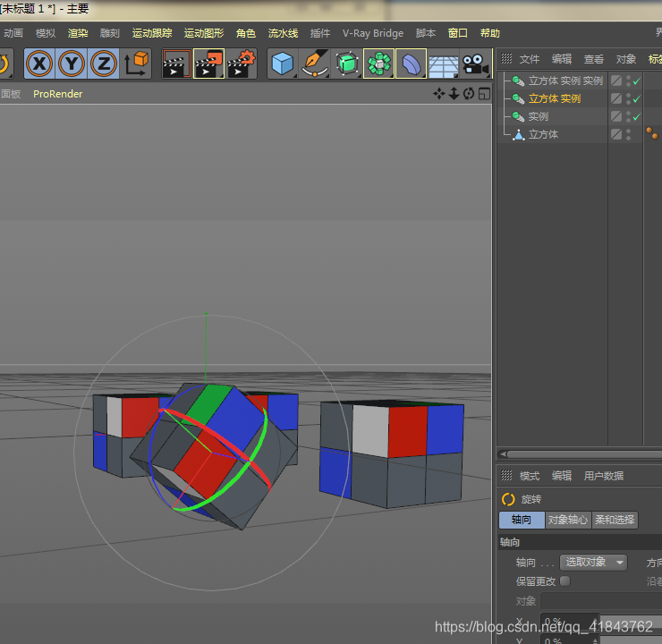Image resolution: width=662 pixels, height=644 pixels.
Task: Select the 实例 object row
Action: click(539, 116)
